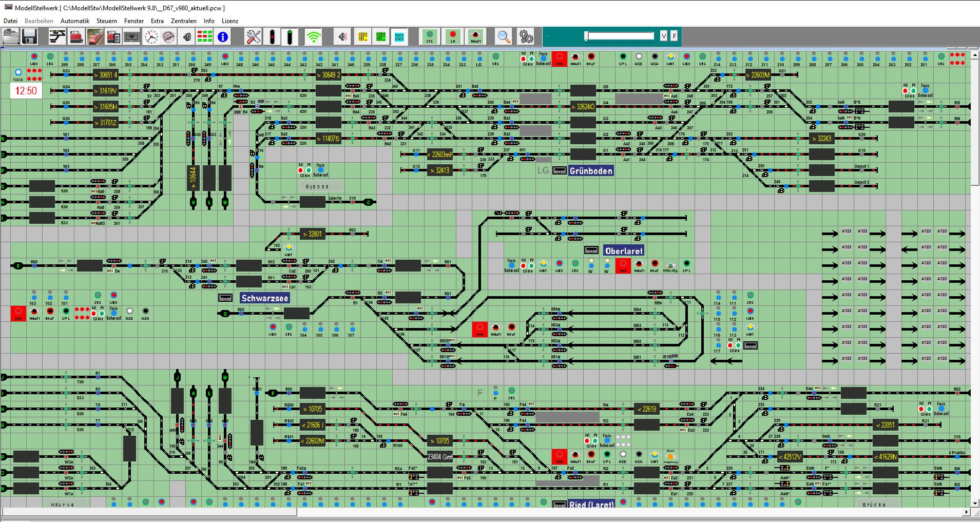The width and height of the screenshot is (980, 522).
Task: Open the loudspeaker toolbar icon next to the turntable
Action: (x=187, y=37)
